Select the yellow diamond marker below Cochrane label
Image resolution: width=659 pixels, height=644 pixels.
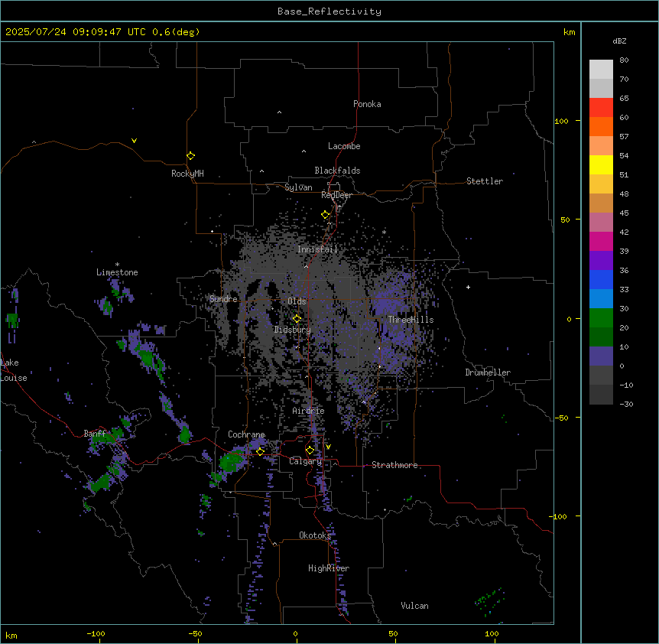pos(260,451)
